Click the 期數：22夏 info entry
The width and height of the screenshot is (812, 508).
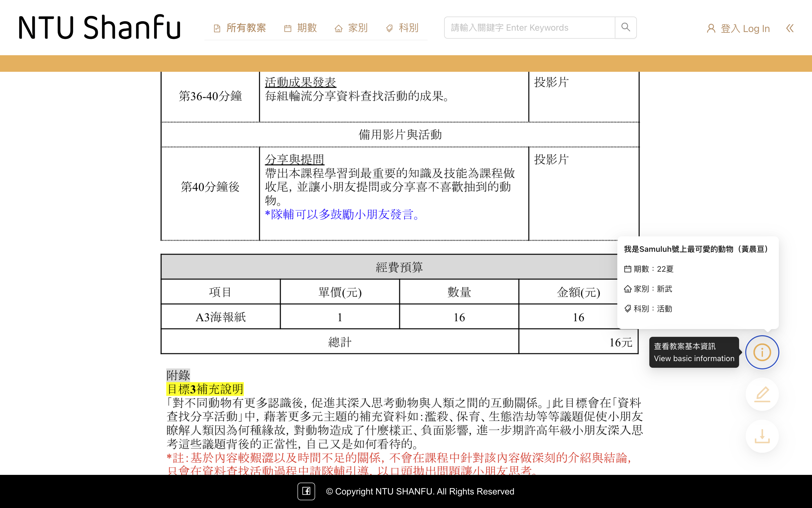point(649,269)
